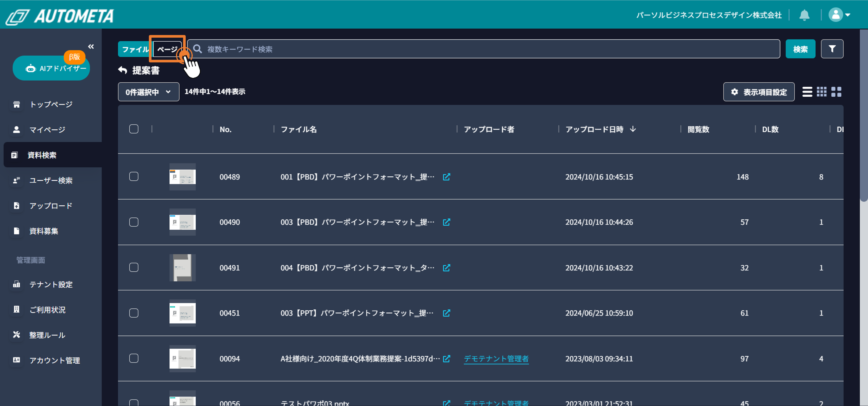Open thumbnail of file 00490
The width and height of the screenshot is (868, 406).
click(182, 222)
